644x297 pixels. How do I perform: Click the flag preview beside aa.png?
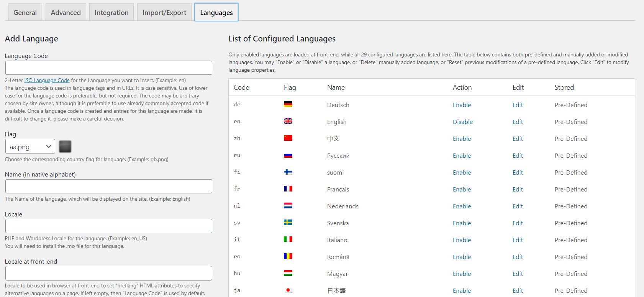[x=65, y=147]
